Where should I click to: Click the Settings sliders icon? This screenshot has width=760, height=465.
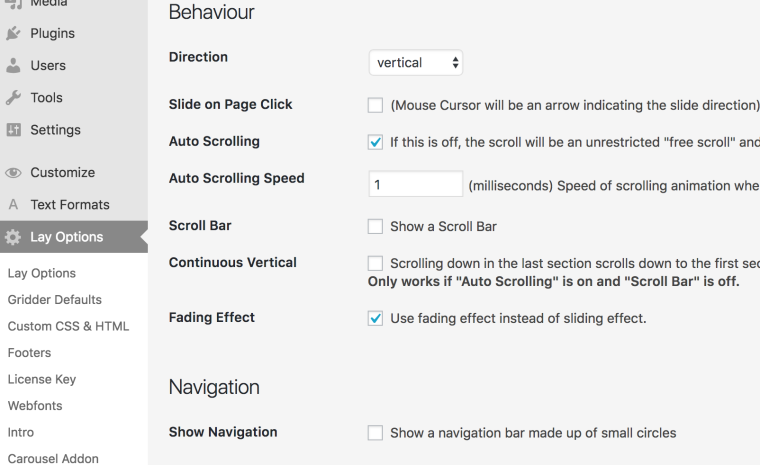14,130
